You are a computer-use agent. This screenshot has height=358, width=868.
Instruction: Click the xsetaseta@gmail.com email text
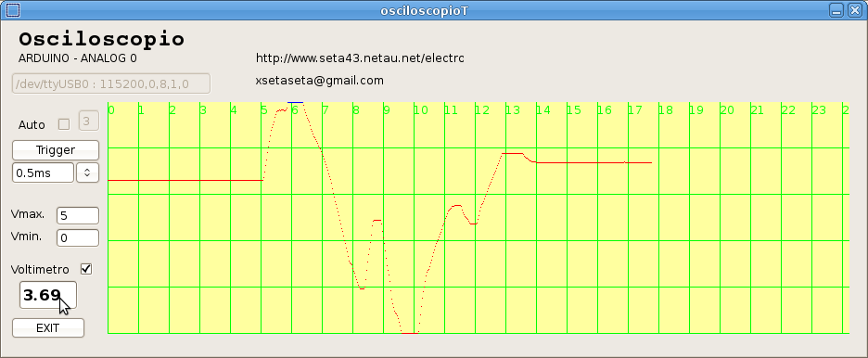319,81
